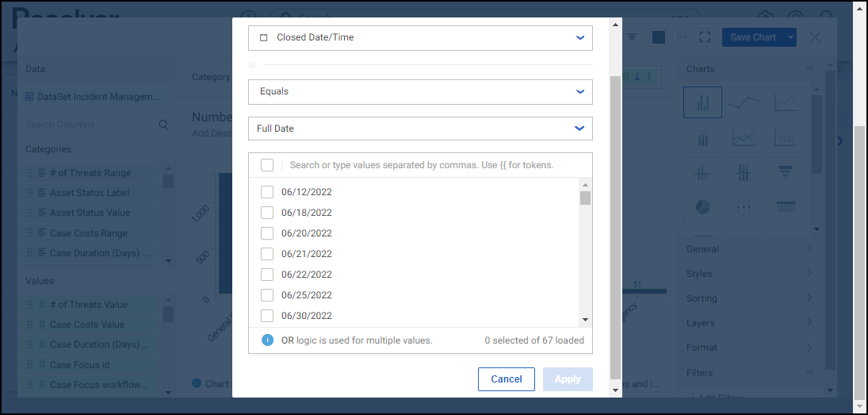
Task: Click the search columns magnifier icon
Action: click(x=163, y=125)
